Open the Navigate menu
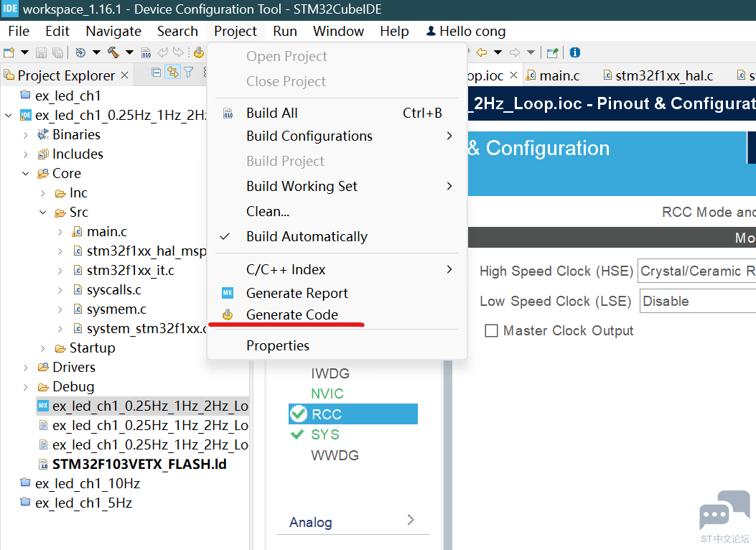This screenshot has height=550, width=756. [x=113, y=32]
